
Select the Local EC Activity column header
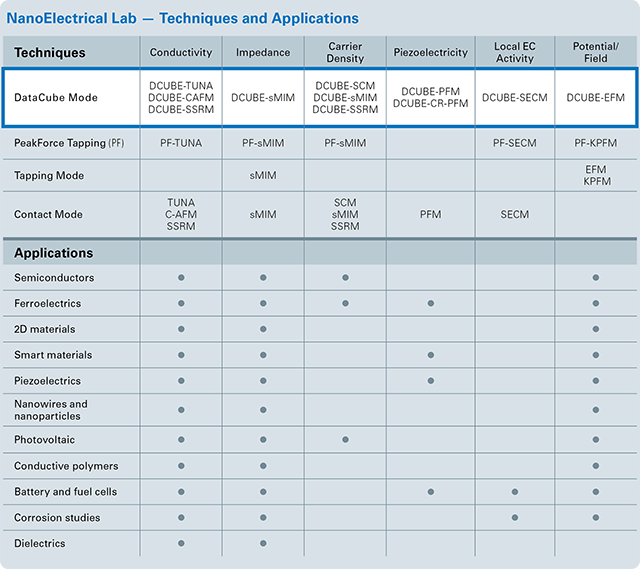click(515, 52)
